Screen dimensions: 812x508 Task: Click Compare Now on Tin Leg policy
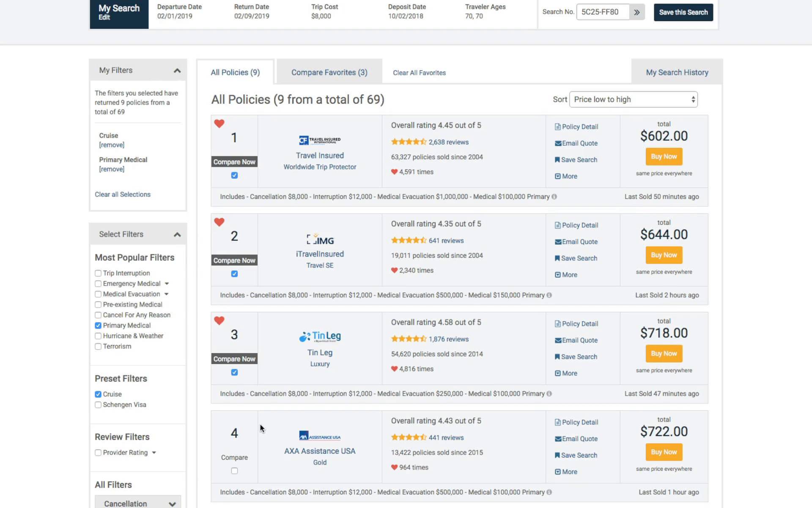point(234,359)
